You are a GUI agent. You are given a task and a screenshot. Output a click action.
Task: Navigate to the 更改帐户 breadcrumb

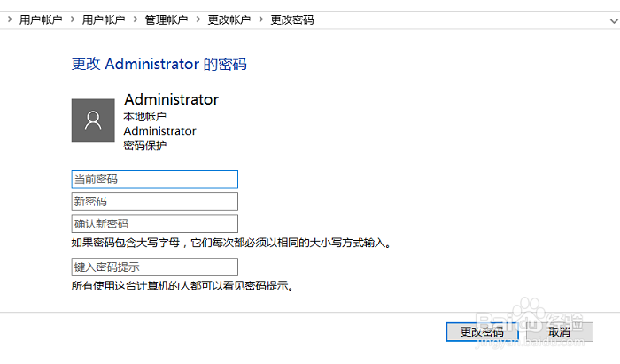click(229, 19)
